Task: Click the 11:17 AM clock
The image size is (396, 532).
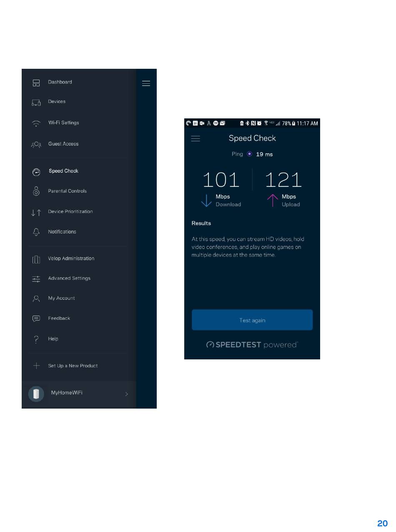Action: (x=308, y=123)
